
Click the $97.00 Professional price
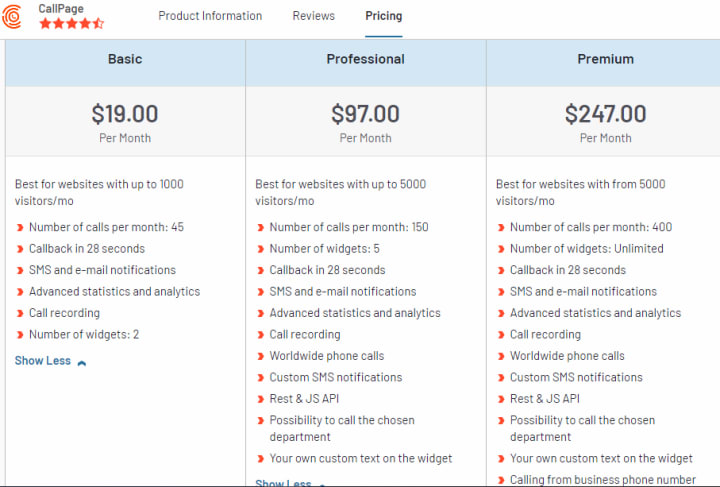tap(365, 114)
